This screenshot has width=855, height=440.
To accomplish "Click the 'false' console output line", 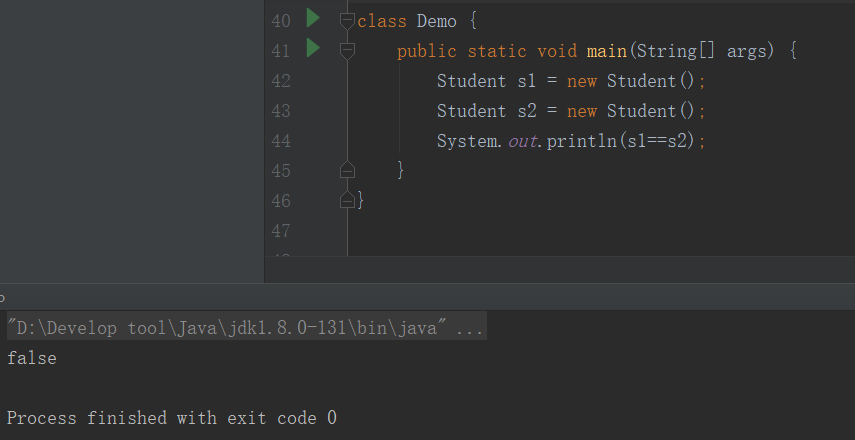I will pos(32,358).
